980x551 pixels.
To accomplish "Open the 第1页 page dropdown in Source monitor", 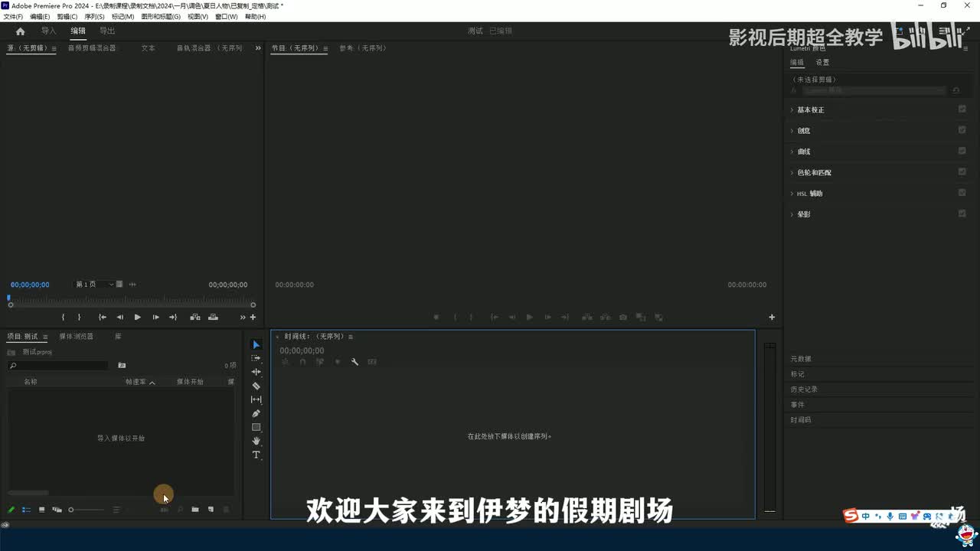I will point(94,285).
